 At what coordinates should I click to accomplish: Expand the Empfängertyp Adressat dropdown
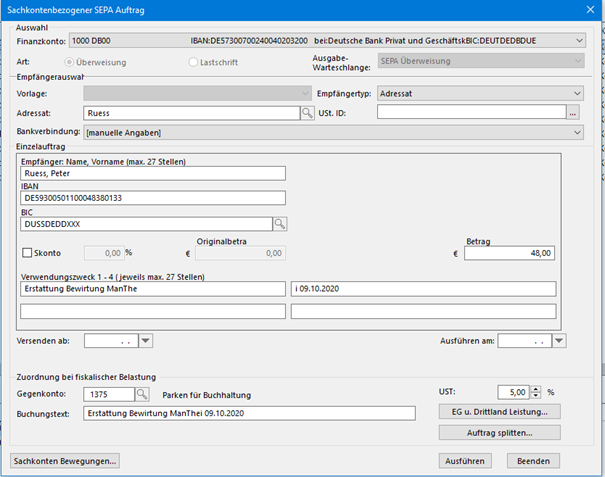[x=576, y=93]
